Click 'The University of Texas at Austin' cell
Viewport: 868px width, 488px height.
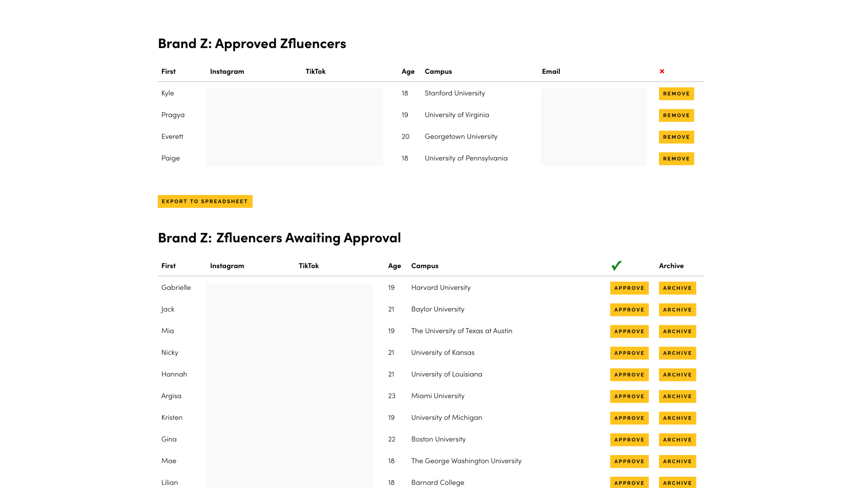462,331
